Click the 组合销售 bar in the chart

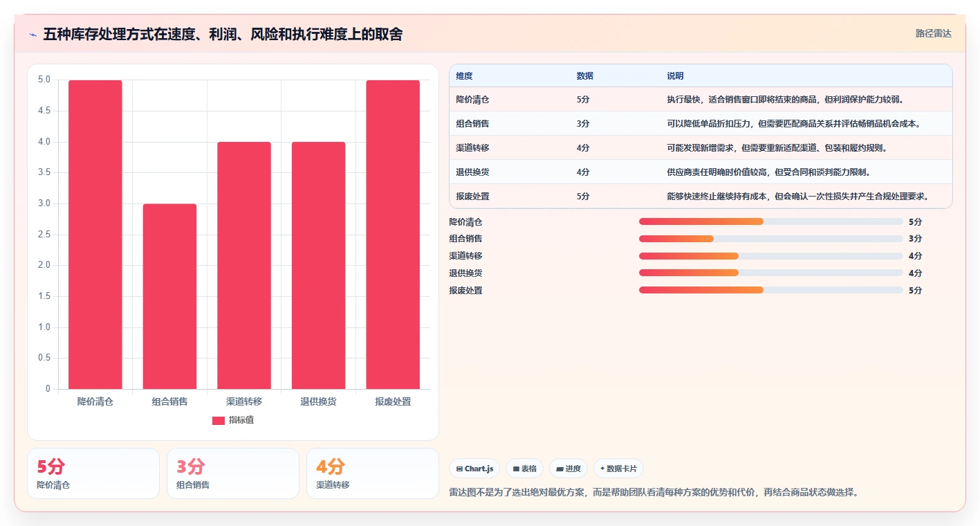pyautogui.click(x=169, y=296)
